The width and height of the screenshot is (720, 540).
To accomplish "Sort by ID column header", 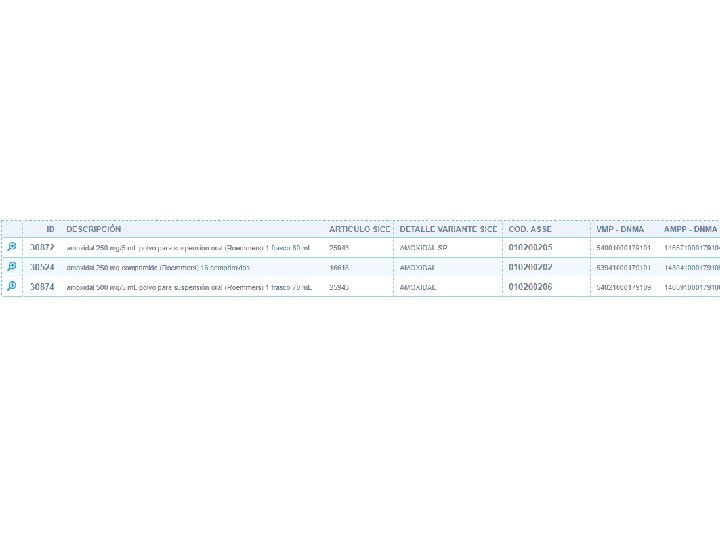I will [x=50, y=229].
